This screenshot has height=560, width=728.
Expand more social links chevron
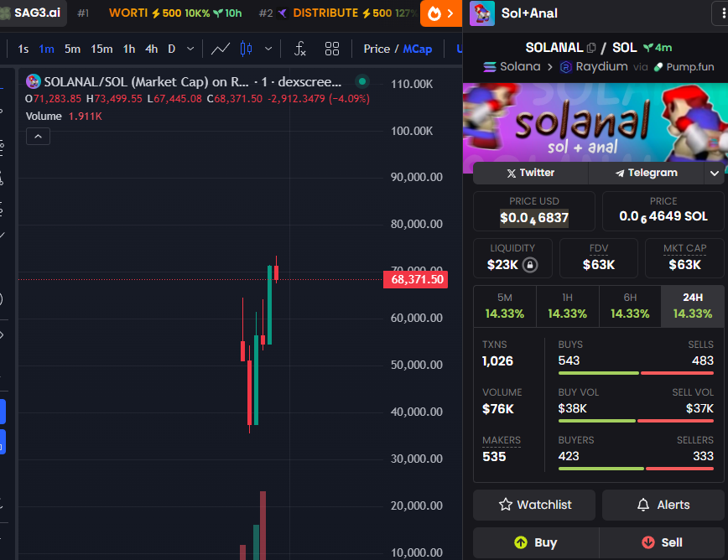714,173
